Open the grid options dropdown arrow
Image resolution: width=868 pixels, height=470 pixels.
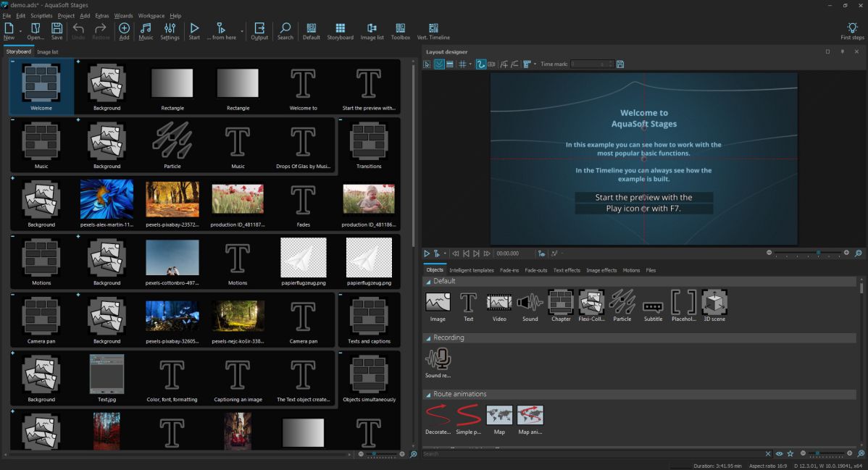point(471,64)
